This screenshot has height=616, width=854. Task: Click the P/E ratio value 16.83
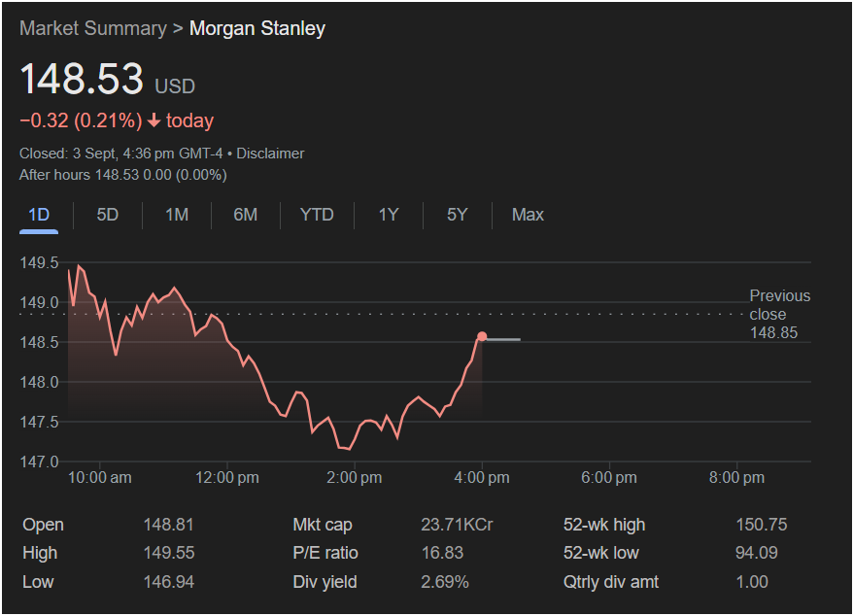click(442, 553)
